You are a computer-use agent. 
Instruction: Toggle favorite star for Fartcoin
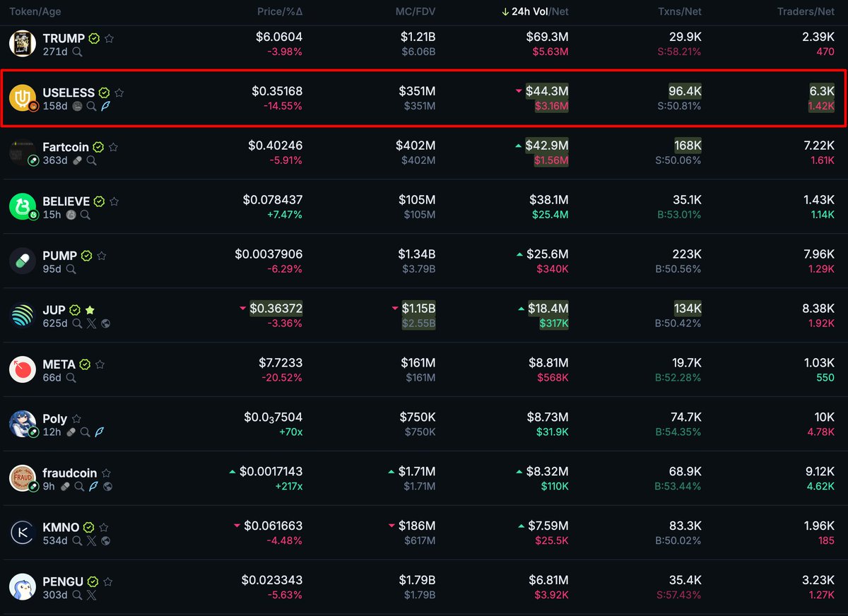(113, 147)
